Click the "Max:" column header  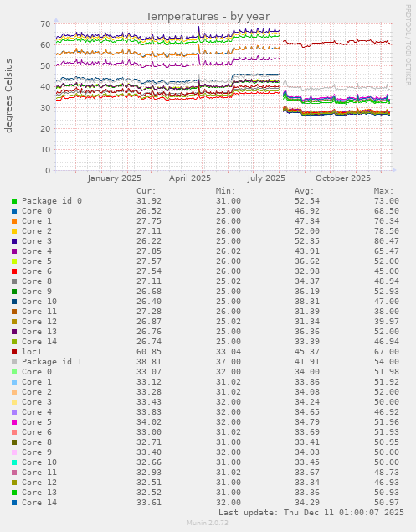point(384,191)
